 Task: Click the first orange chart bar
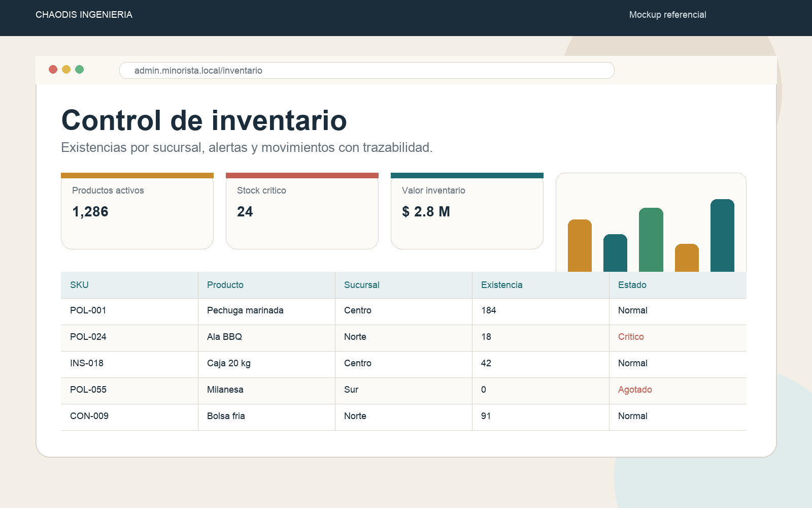[x=580, y=245]
